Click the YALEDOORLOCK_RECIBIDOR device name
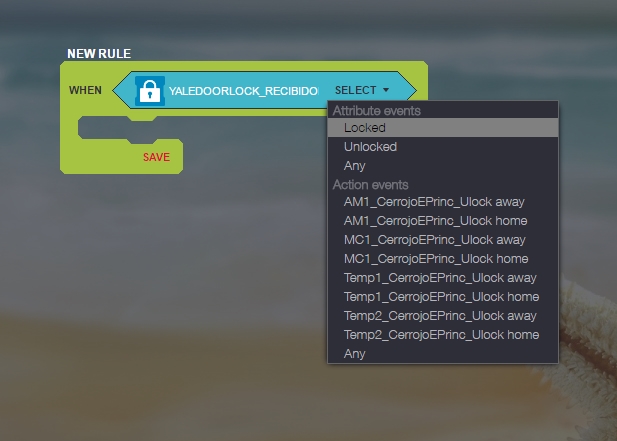Image resolution: width=617 pixels, height=441 pixels. (243, 91)
